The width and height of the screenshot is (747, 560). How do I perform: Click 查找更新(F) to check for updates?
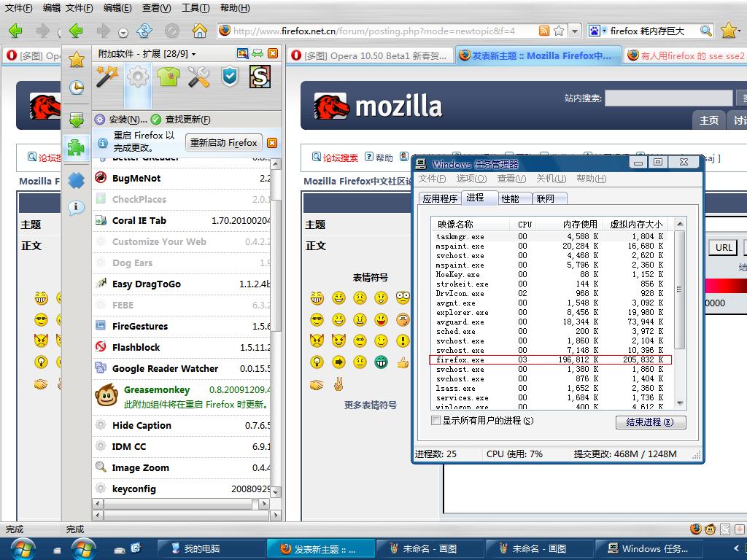tap(181, 119)
